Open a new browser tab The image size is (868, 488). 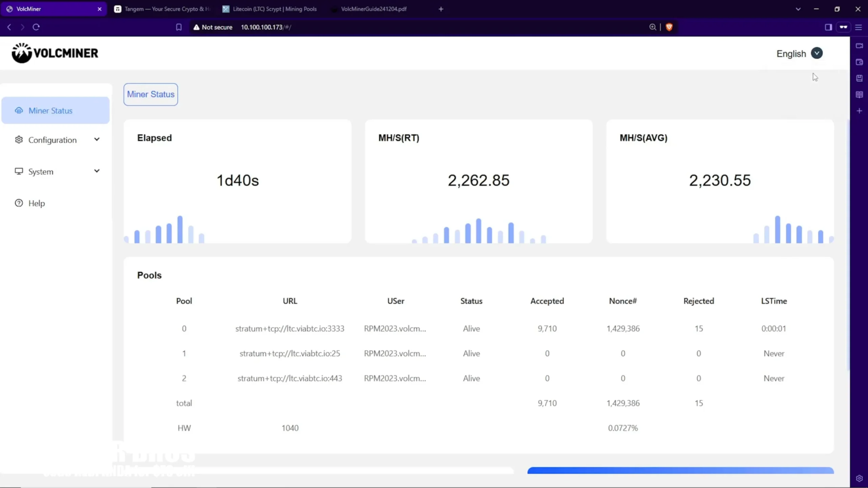441,9
